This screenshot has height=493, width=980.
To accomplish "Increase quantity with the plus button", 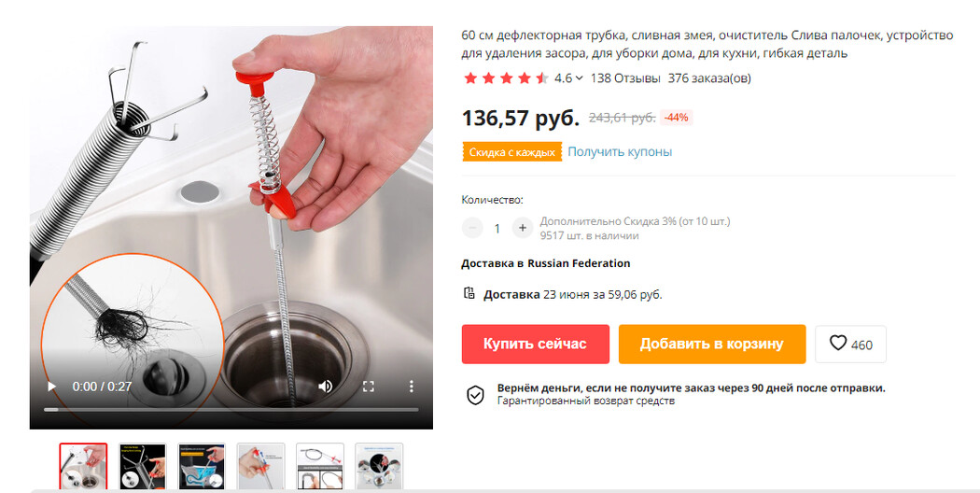I will (x=523, y=228).
